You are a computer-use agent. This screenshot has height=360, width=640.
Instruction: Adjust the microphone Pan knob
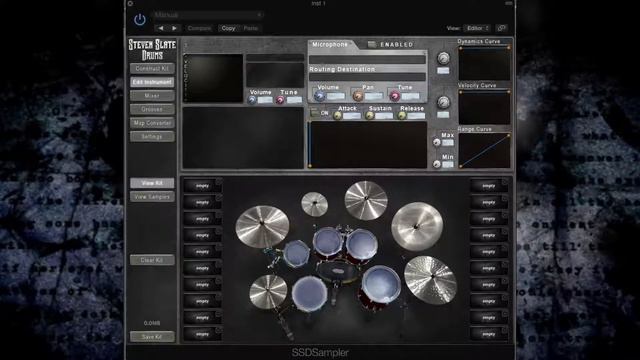tap(357, 96)
